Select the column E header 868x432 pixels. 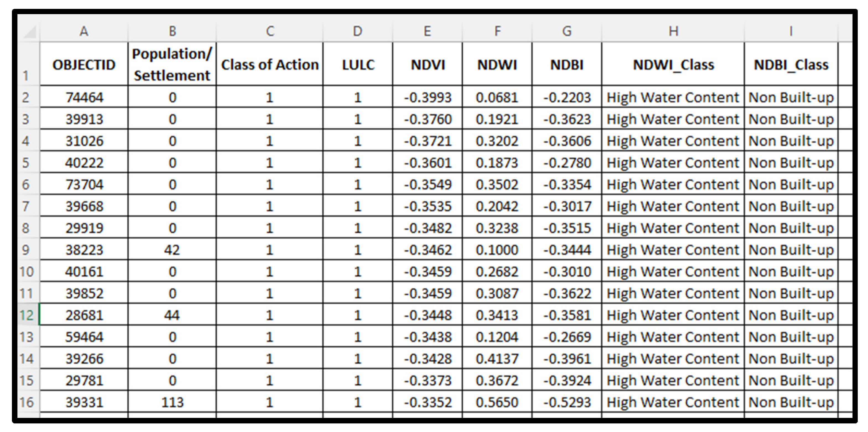click(x=427, y=31)
